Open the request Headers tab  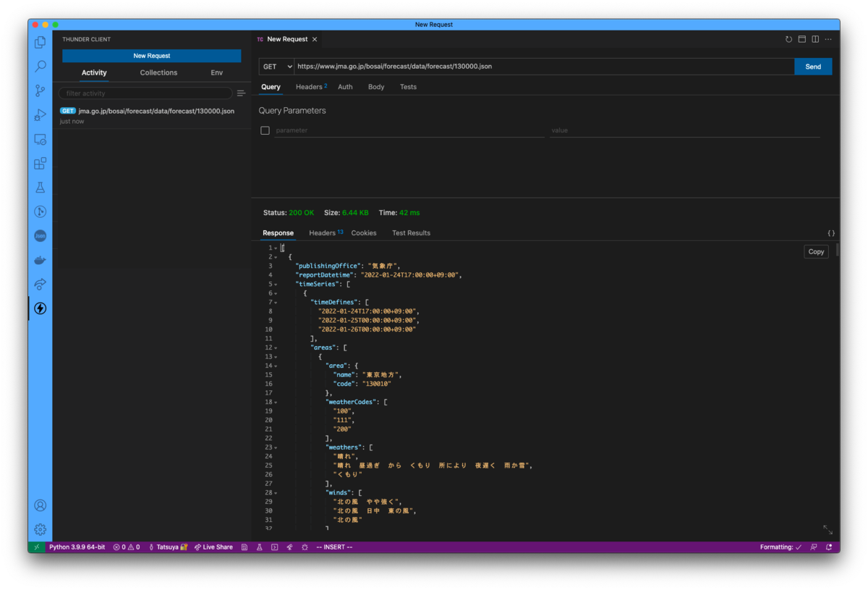point(311,87)
